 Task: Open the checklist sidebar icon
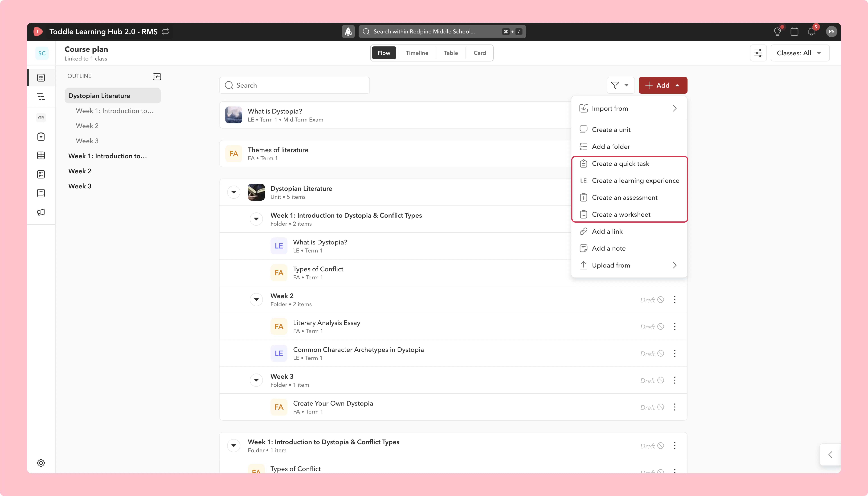(x=41, y=174)
